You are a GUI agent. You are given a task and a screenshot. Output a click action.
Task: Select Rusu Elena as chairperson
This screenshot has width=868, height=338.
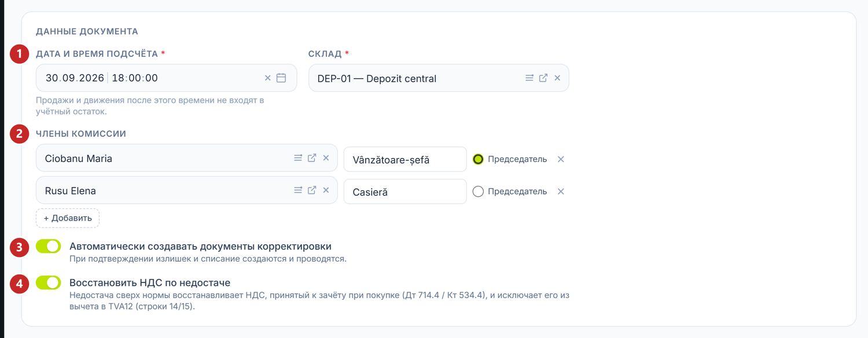pos(478,192)
